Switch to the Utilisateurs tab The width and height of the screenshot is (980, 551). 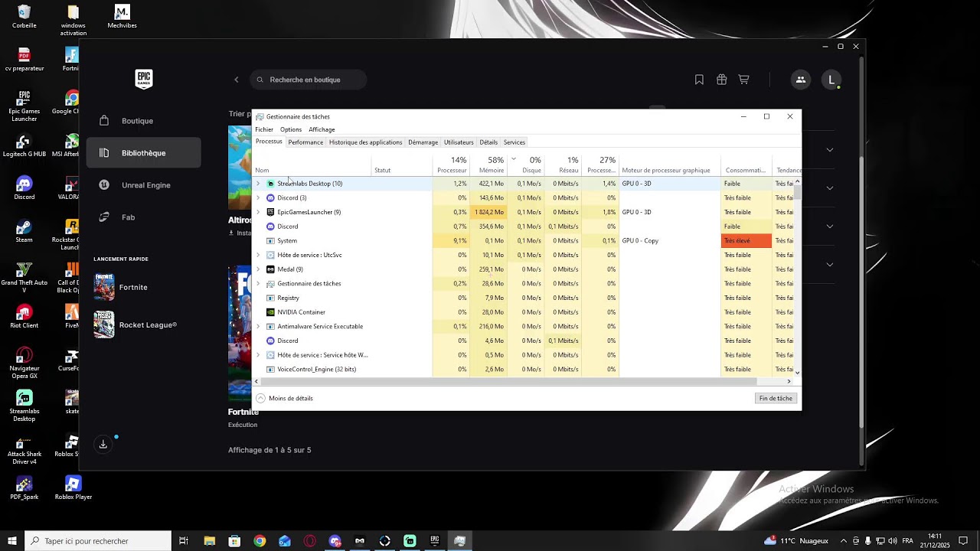click(x=459, y=142)
